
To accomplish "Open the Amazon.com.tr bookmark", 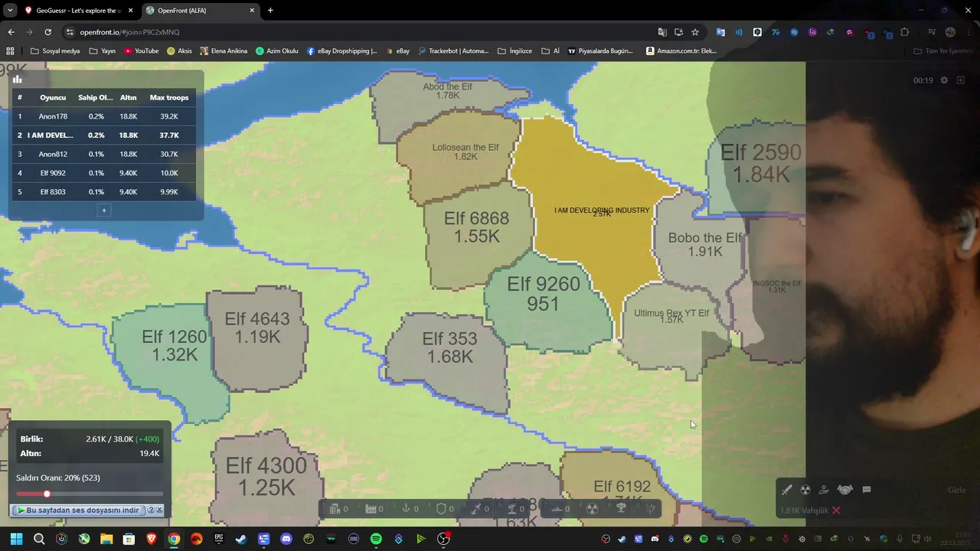I will 682,51.
